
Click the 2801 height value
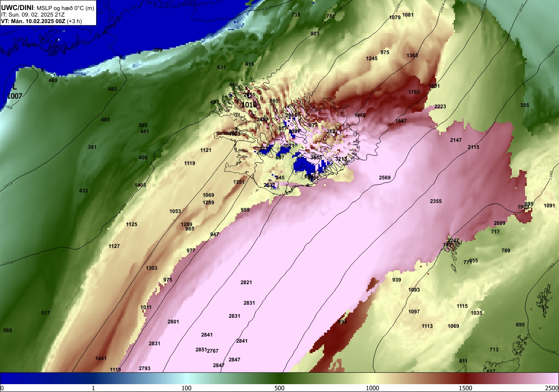coord(173,322)
